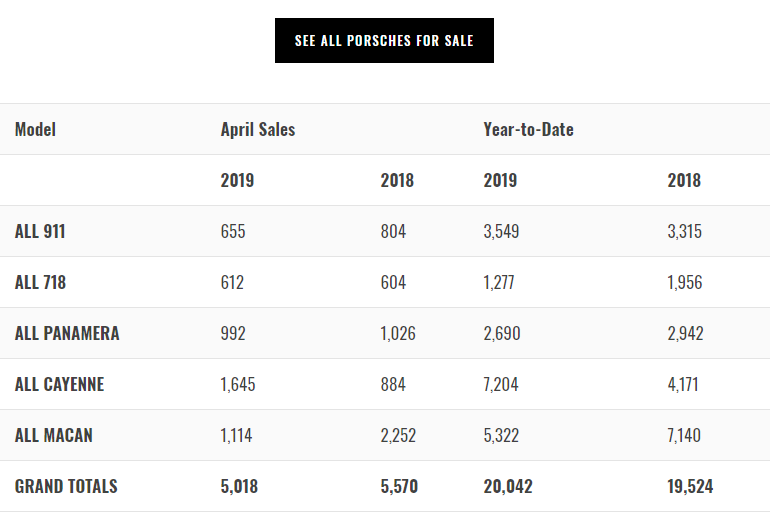The height and width of the screenshot is (518, 778).
Task: Click the 1,645 Cayenne April sales cell
Action: click(238, 385)
